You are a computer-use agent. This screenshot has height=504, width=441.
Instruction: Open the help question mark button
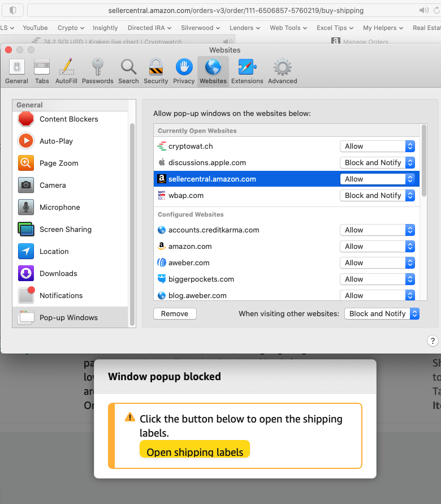pos(433,341)
